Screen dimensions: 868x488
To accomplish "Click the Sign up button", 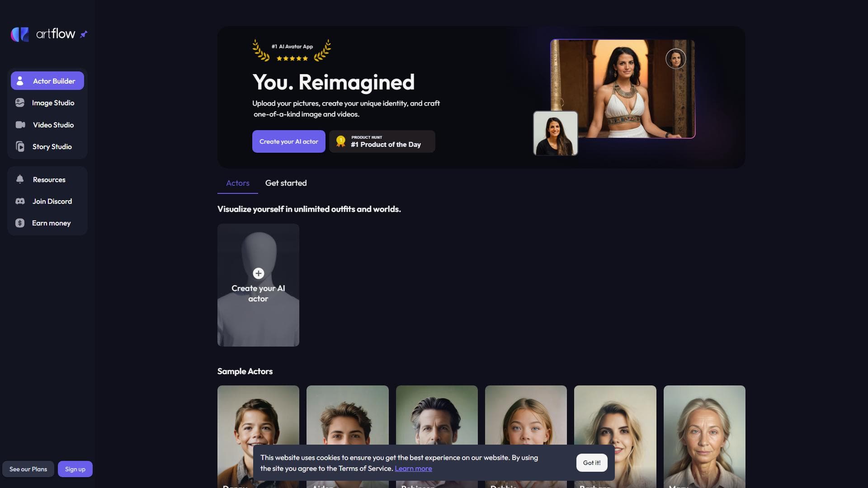I will coord(75,469).
